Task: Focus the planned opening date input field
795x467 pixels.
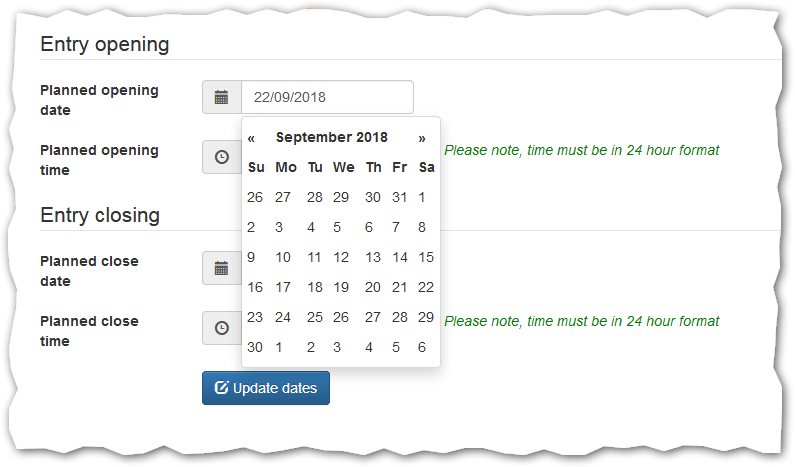Action: (327, 98)
